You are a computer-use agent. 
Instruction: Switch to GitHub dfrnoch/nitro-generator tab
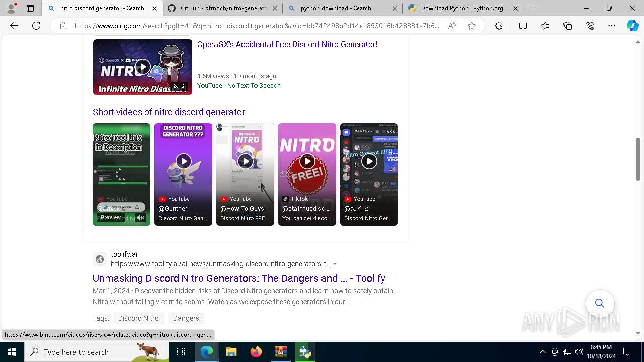pyautogui.click(x=222, y=8)
